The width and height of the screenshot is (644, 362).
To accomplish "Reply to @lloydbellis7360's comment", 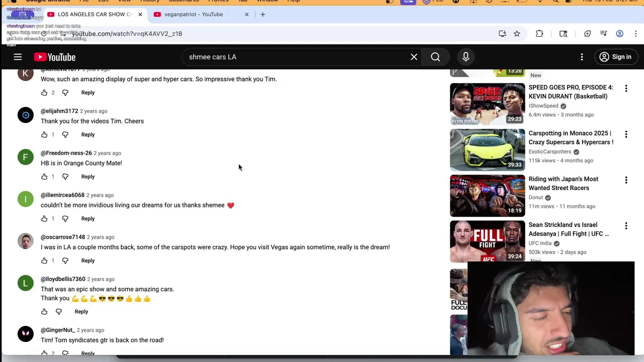I will 82,312.
